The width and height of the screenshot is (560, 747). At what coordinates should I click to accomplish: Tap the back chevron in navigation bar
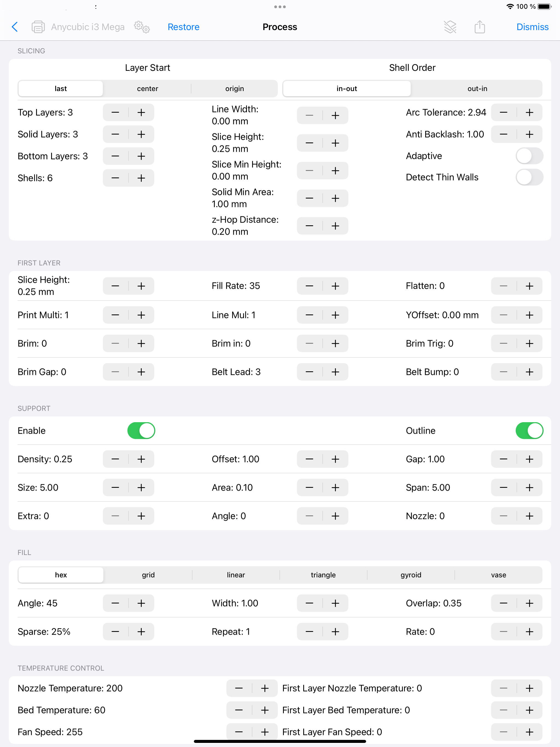click(14, 27)
